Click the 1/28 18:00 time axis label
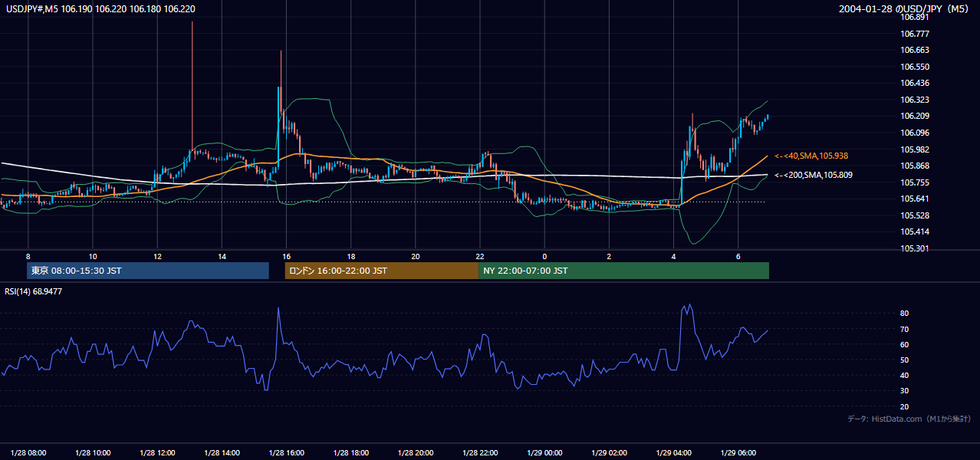The width and height of the screenshot is (980, 460). [350, 453]
